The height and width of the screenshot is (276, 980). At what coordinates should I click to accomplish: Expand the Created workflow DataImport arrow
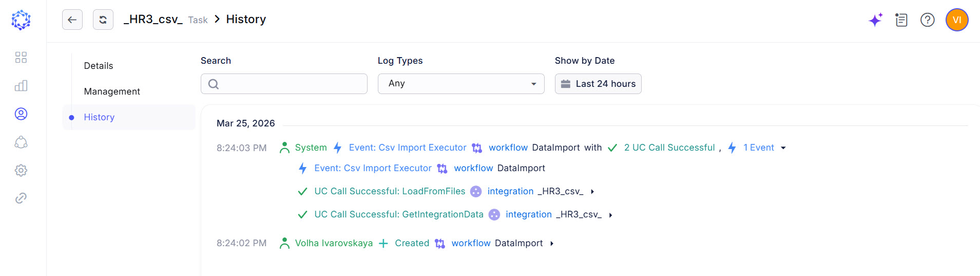pos(552,244)
